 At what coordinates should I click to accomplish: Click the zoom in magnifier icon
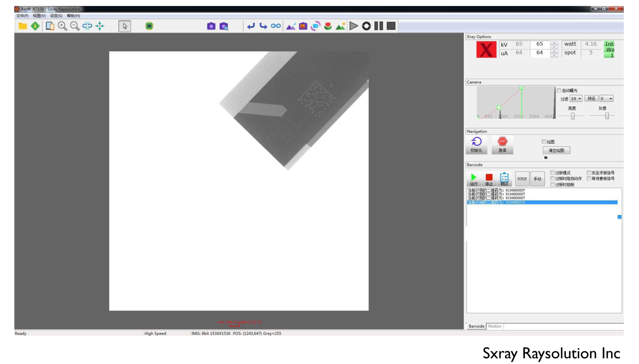pyautogui.click(x=62, y=26)
